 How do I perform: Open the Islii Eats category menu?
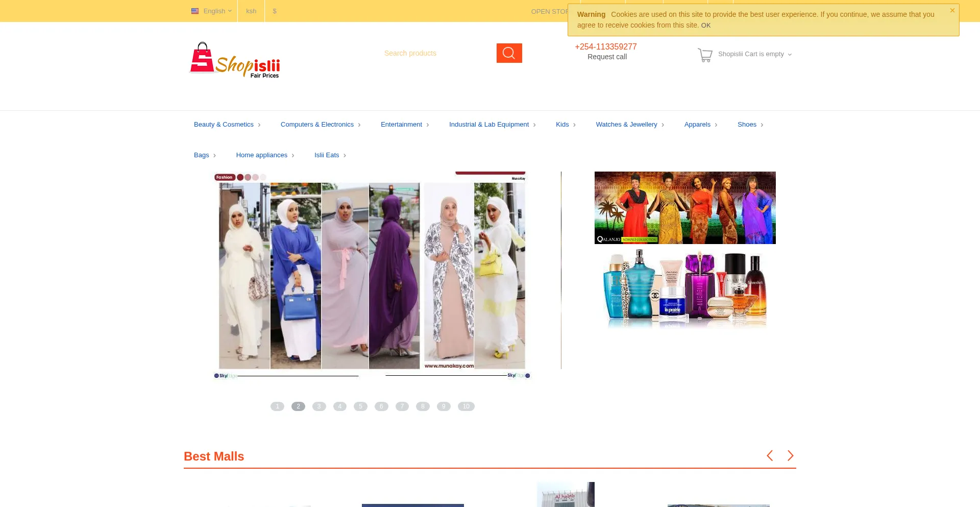[x=326, y=155]
